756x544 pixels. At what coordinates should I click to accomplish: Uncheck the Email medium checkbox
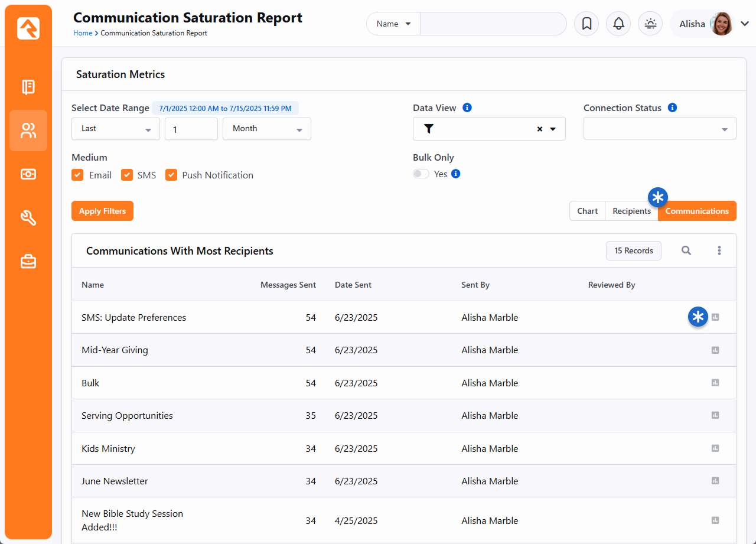[x=77, y=175]
